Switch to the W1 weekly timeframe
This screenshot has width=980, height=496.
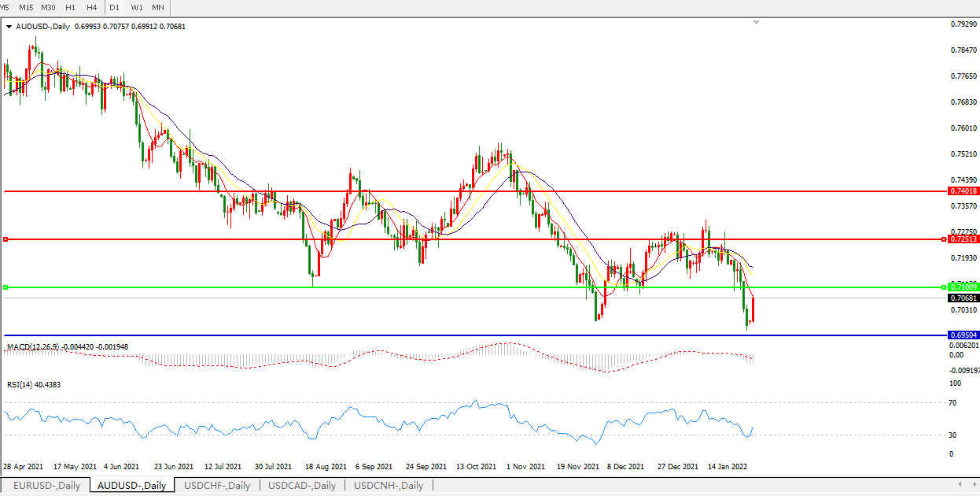(x=137, y=7)
